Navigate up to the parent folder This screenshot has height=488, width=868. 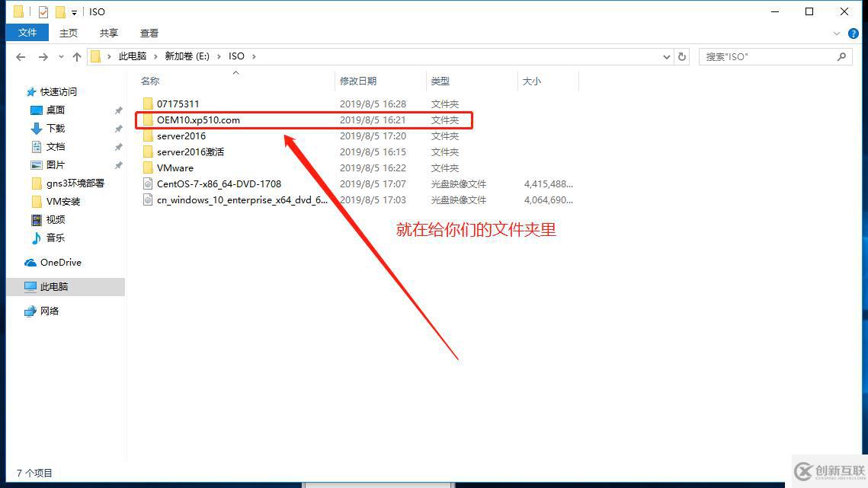pyautogui.click(x=77, y=56)
